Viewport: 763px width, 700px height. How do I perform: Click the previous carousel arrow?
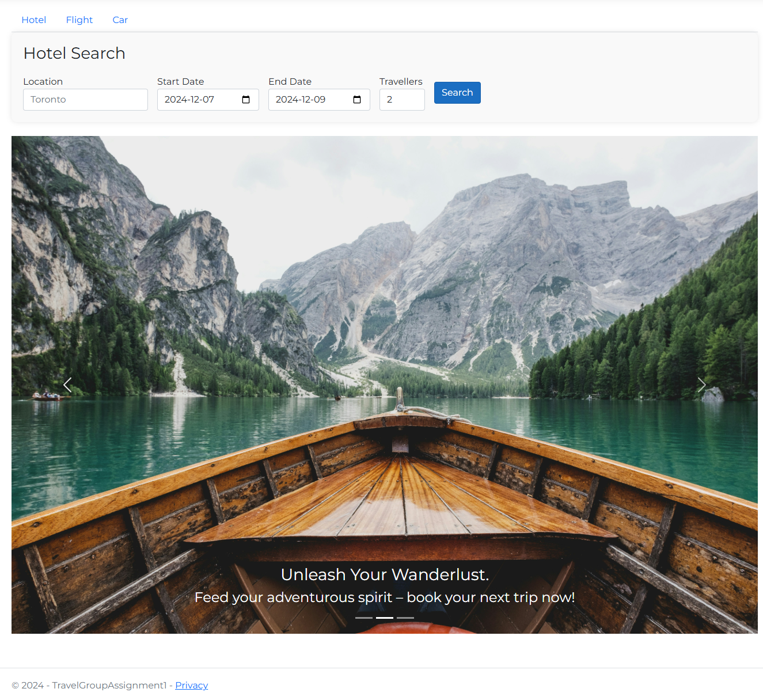(x=67, y=385)
